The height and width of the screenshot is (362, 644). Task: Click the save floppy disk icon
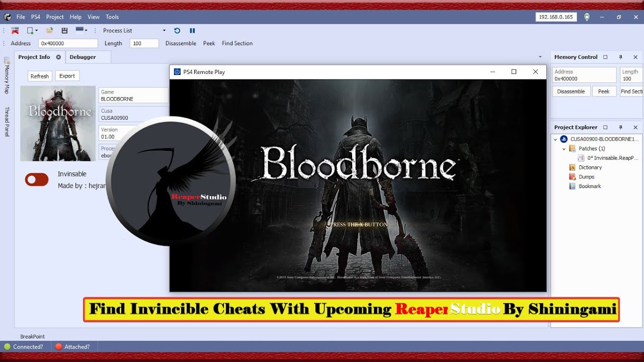pyautogui.click(x=64, y=31)
